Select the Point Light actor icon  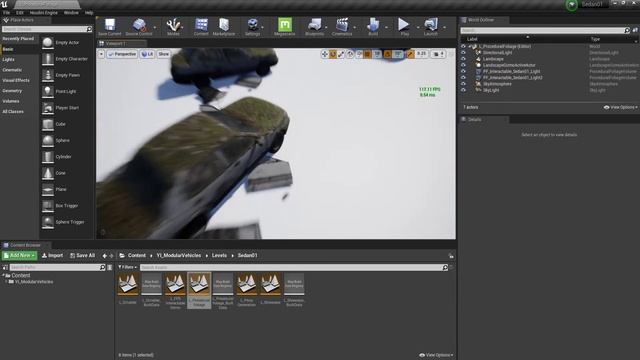(48, 91)
